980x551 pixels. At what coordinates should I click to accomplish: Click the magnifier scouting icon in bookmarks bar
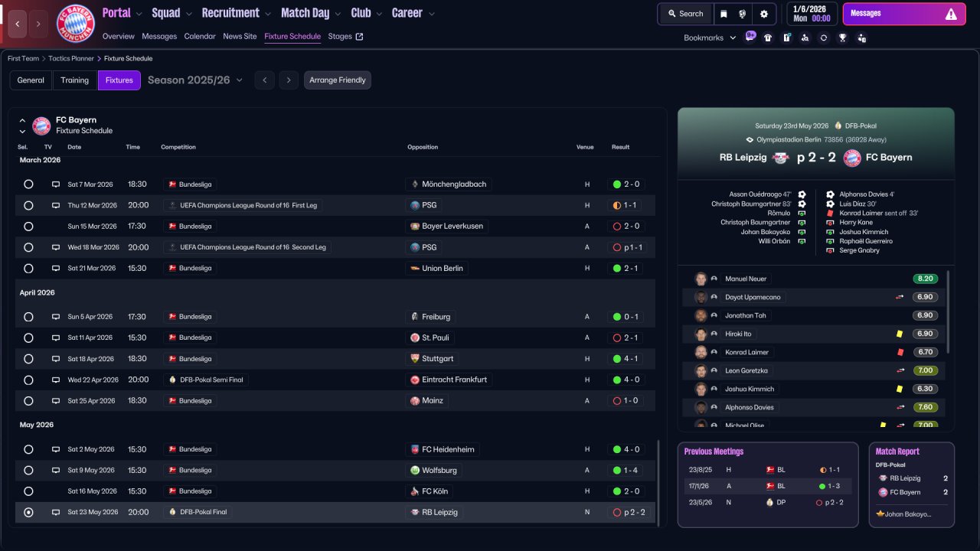[805, 37]
